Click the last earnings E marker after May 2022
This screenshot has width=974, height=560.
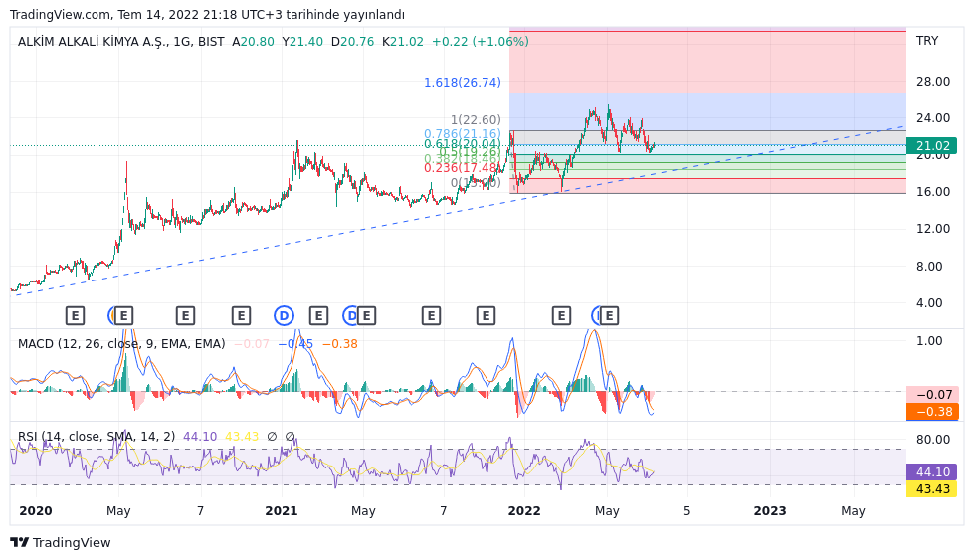[x=609, y=316]
